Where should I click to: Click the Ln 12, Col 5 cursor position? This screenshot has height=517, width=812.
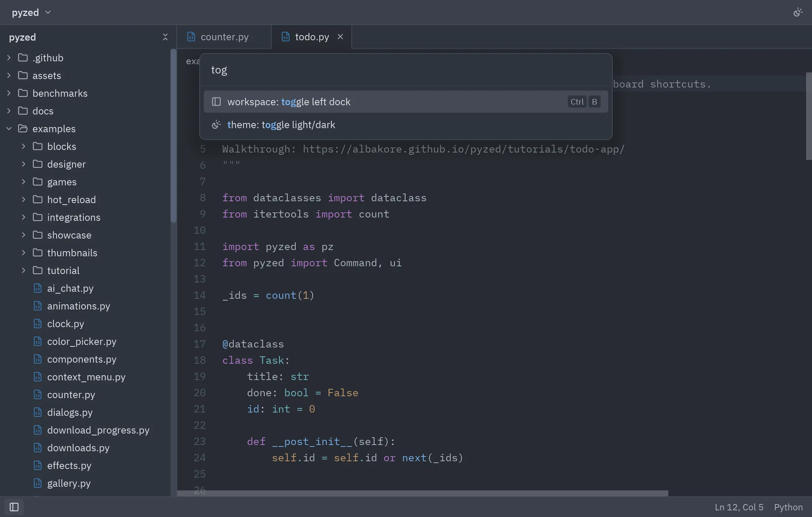click(x=739, y=507)
